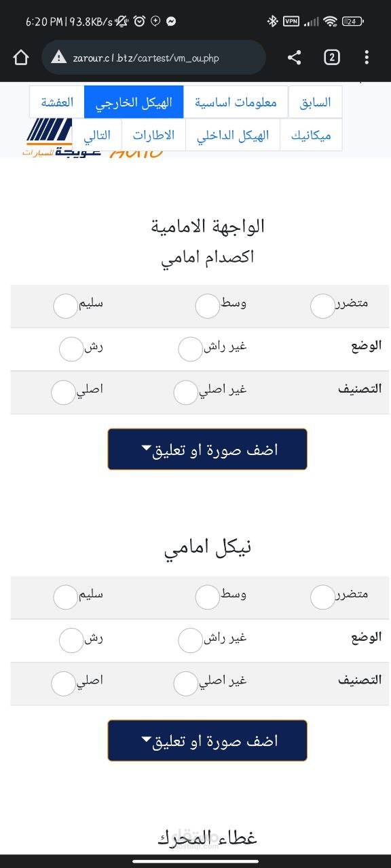The width and height of the screenshot is (391, 868).
Task: Expand اضف صورة او تعليق under نيكل امامي
Action: click(207, 741)
